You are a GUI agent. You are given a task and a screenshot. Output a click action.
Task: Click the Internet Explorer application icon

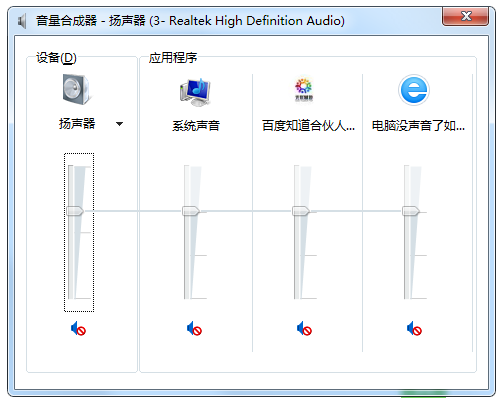(414, 90)
